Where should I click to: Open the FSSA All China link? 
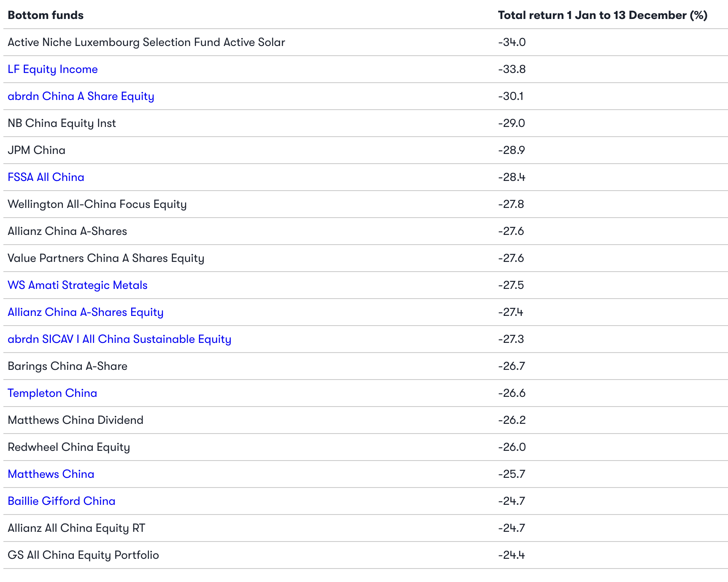tap(46, 177)
